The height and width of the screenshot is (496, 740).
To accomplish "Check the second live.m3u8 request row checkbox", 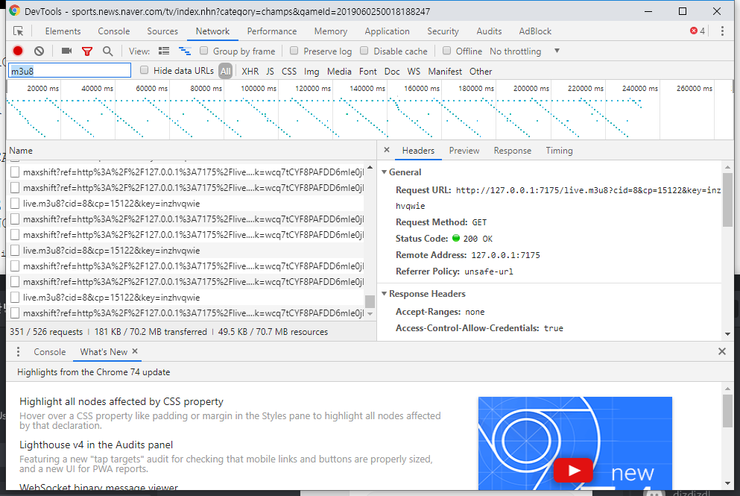I will click(x=15, y=250).
